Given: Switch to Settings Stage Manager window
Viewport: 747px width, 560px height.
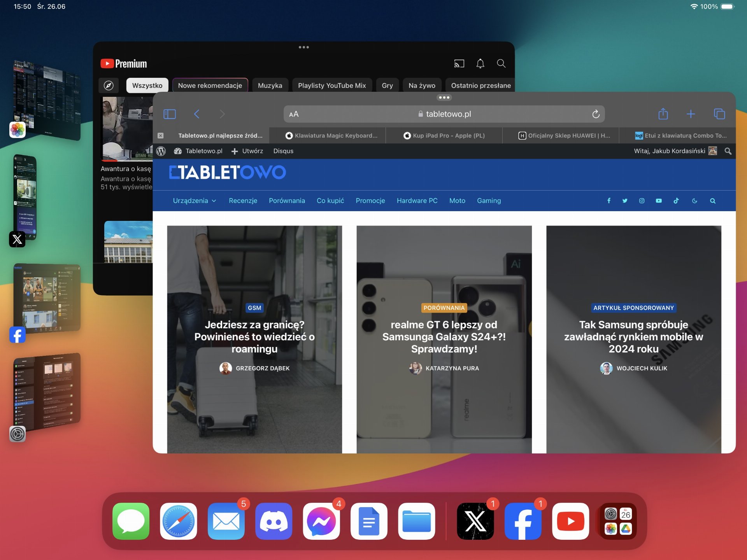Looking at the screenshot, I should (x=47, y=392).
